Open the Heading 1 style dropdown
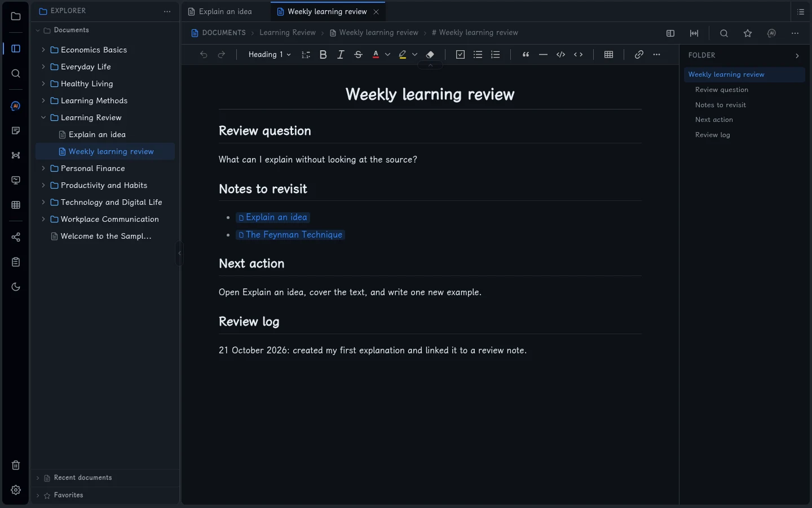 tap(270, 55)
